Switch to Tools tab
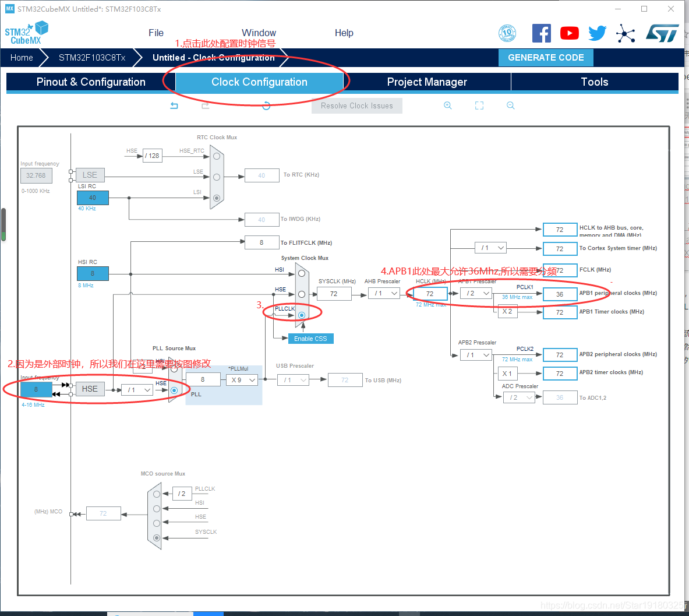Screen dimensions: 689x616 [595, 82]
